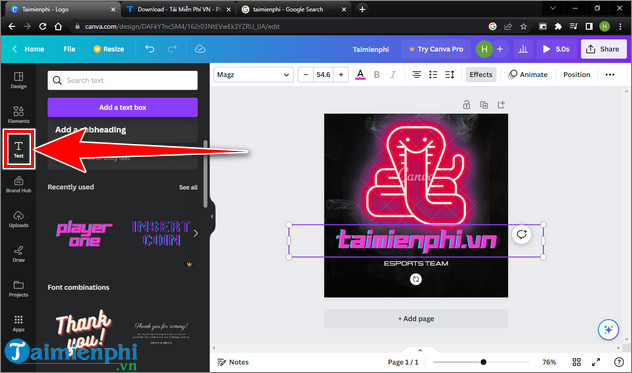Open the H user avatar in Canva header
Screen dimensions: 632x373
tap(484, 49)
